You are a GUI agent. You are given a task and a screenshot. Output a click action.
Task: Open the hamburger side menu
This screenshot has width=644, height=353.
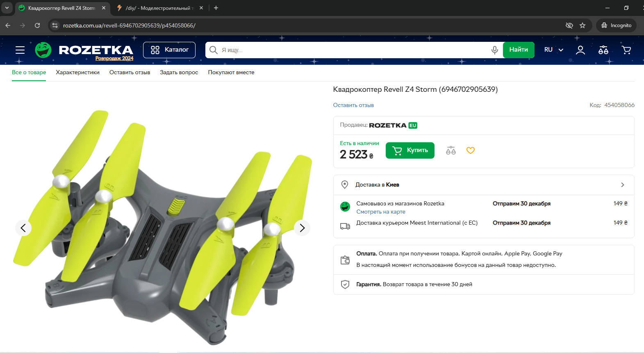[20, 50]
